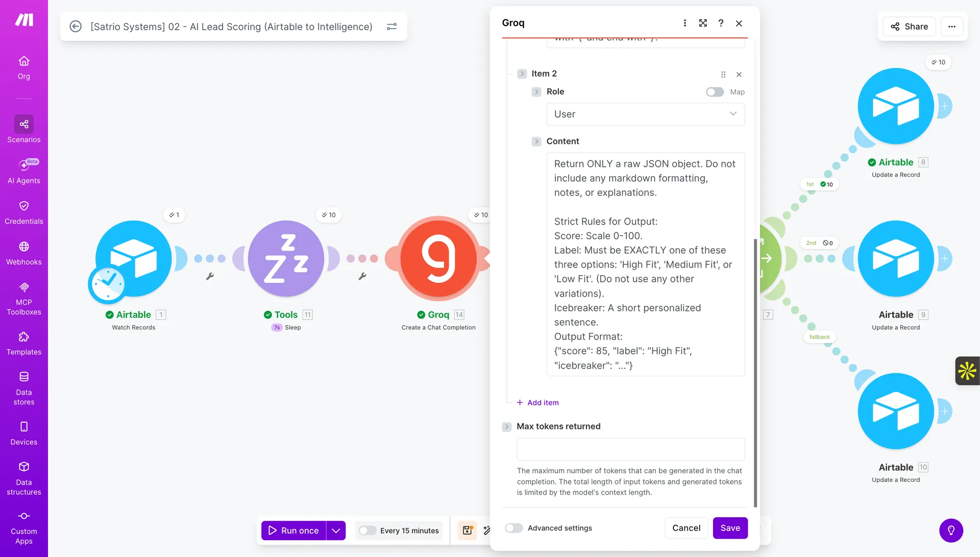Screen dimensions: 980x557
Task: Save the Groq module settings
Action: [x=730, y=528]
